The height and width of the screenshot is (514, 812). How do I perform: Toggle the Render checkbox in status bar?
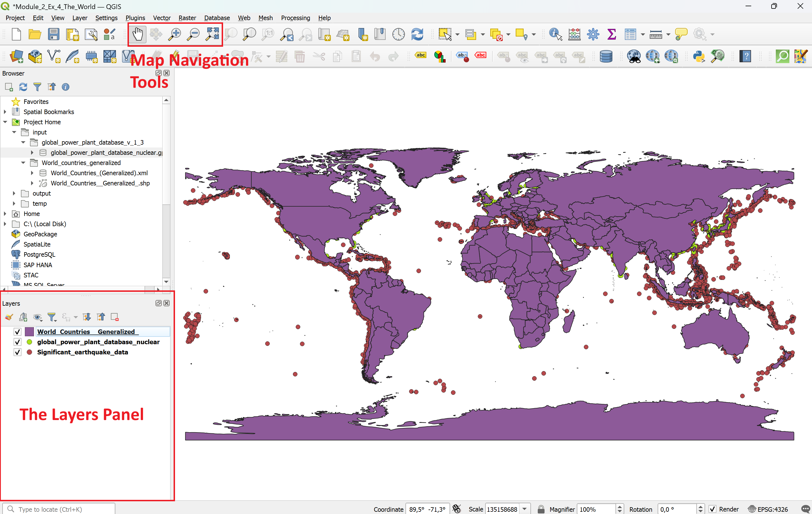point(712,509)
